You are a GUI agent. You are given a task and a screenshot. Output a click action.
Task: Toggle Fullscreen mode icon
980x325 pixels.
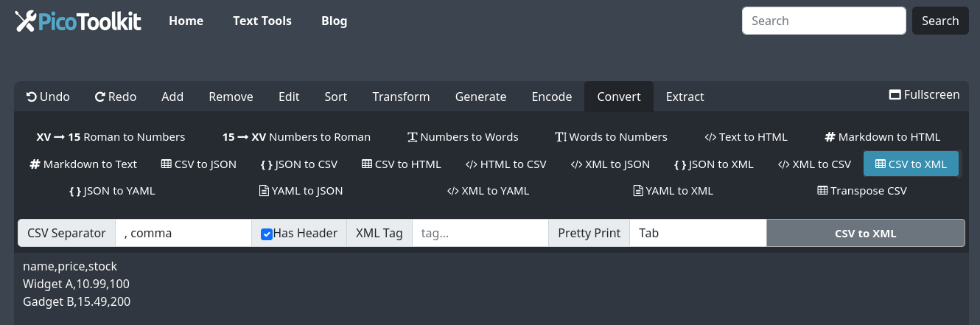[x=895, y=95]
